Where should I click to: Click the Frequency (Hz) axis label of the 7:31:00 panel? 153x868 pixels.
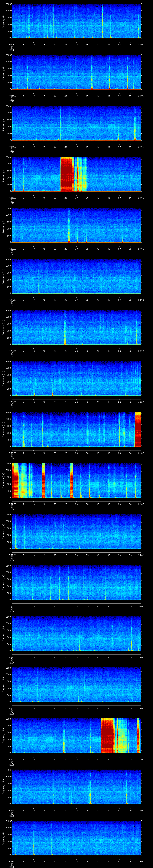(x=4, y=481)
